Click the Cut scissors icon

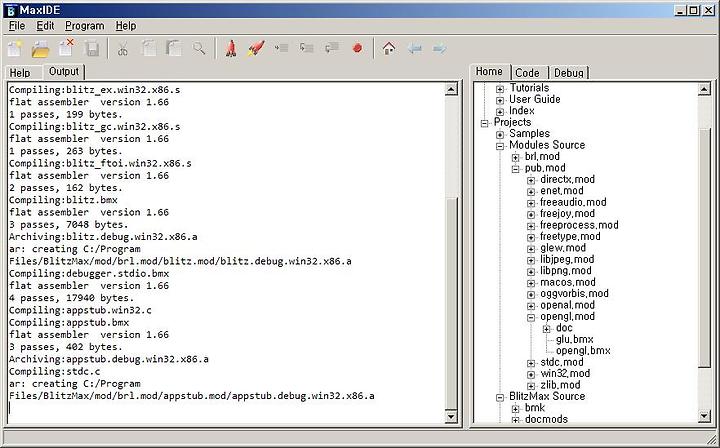[123, 49]
